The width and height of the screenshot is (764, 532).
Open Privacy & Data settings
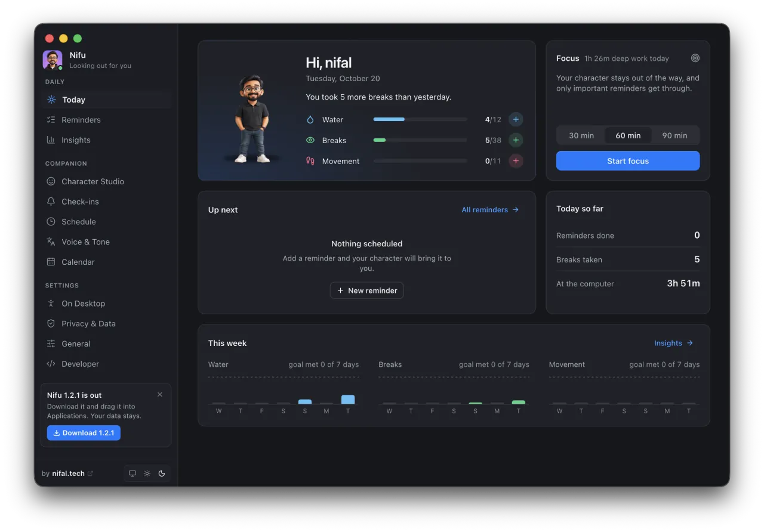pyautogui.click(x=106, y=324)
